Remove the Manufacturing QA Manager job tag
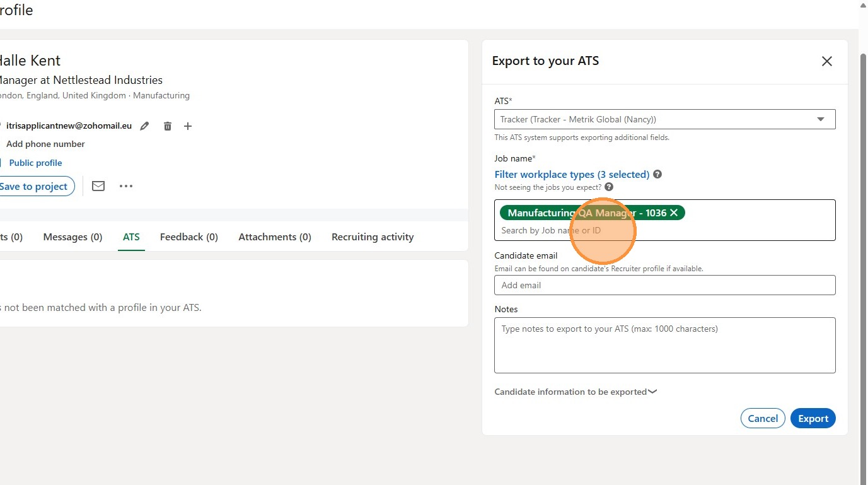The height and width of the screenshot is (485, 868). click(674, 213)
